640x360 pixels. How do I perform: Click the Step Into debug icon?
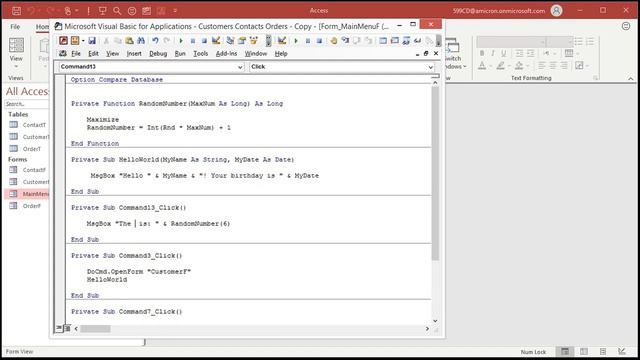tap(345, 40)
